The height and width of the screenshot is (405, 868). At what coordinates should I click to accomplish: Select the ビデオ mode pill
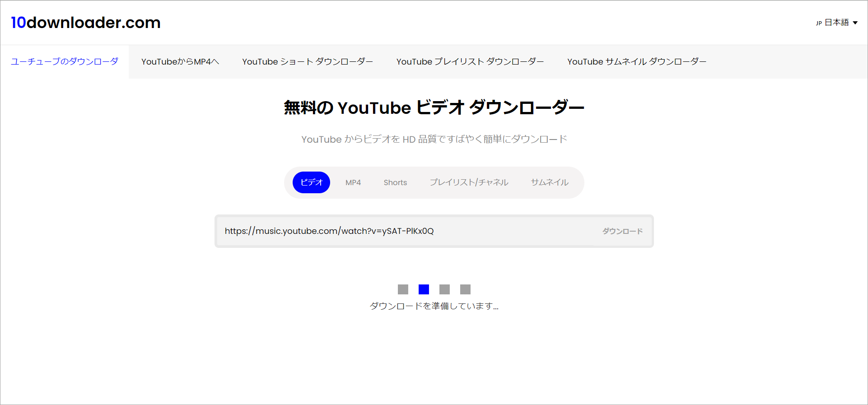[x=311, y=182]
